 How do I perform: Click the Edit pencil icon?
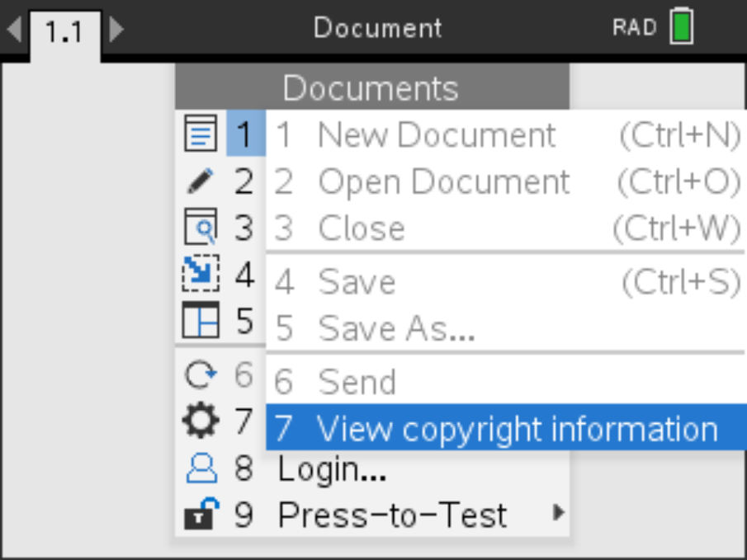tap(200, 181)
